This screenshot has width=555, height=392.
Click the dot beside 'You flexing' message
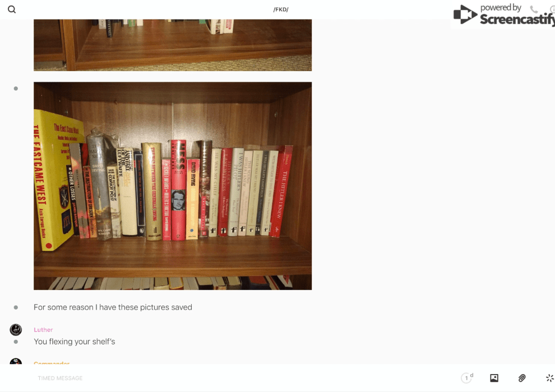(16, 342)
